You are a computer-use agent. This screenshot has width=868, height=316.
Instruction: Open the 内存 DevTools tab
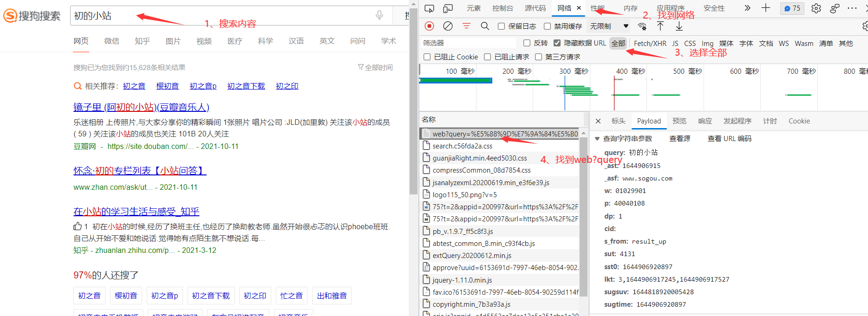point(631,8)
